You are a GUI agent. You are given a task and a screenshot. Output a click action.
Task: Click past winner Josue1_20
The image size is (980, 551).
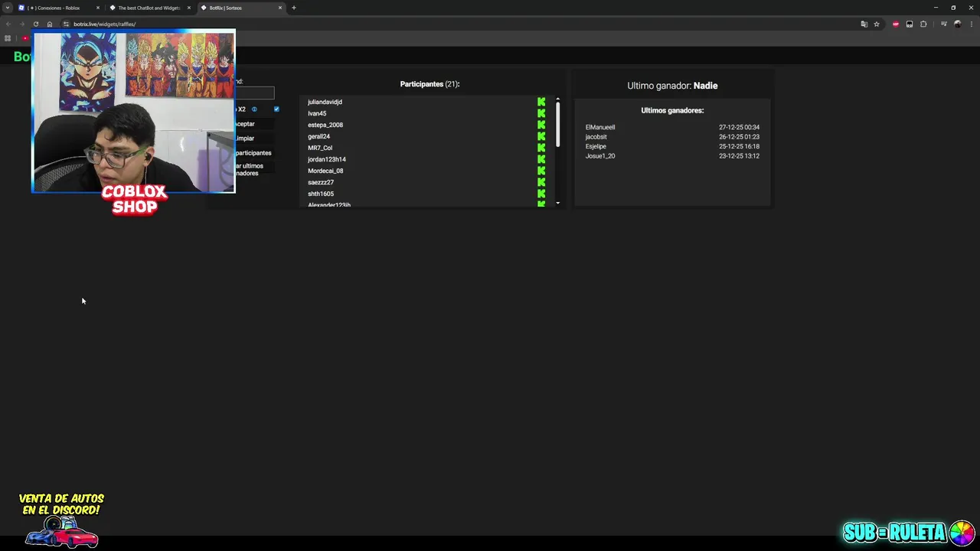pyautogui.click(x=600, y=156)
